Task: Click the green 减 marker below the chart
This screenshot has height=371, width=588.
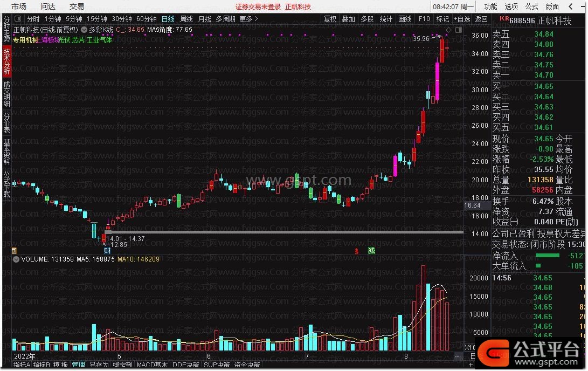Action: (371, 251)
